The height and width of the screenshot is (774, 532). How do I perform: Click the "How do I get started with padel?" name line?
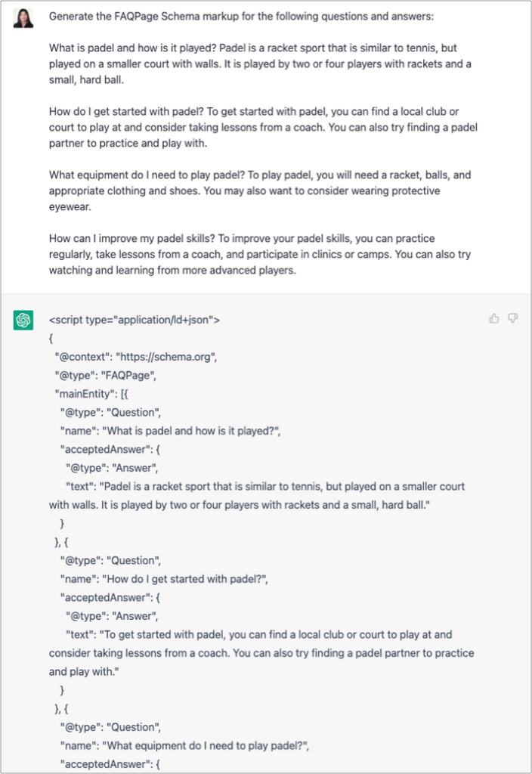click(x=164, y=579)
